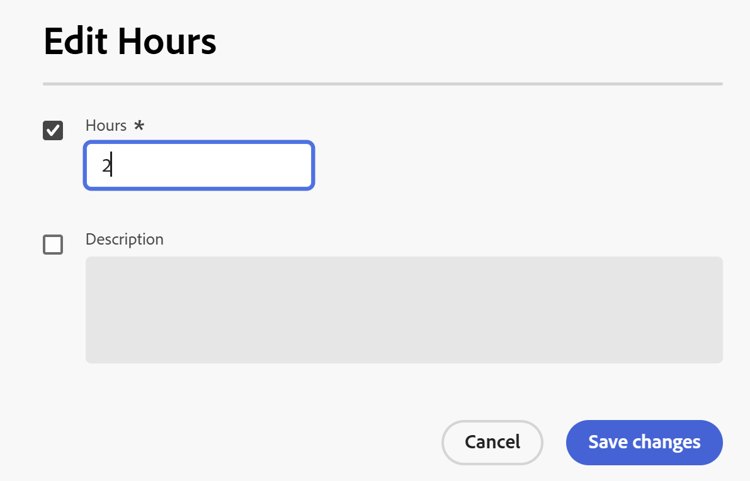Click the word Hours above the input
Image resolution: width=750 pixels, height=481 pixels.
[106, 125]
